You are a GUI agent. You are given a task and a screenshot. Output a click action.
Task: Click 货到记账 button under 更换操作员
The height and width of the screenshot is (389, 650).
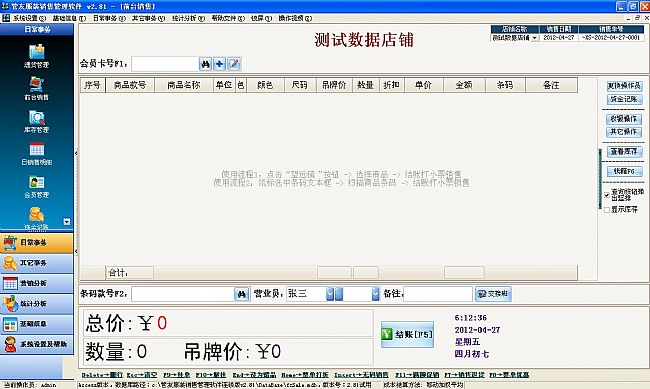tap(624, 99)
